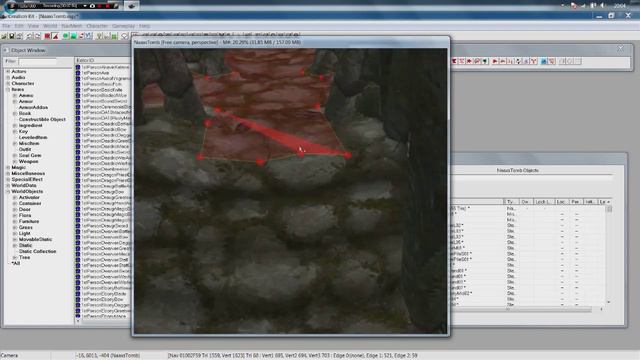640x360 pixels.
Task: Open the Gameplay menu
Action: pyautogui.click(x=123, y=26)
